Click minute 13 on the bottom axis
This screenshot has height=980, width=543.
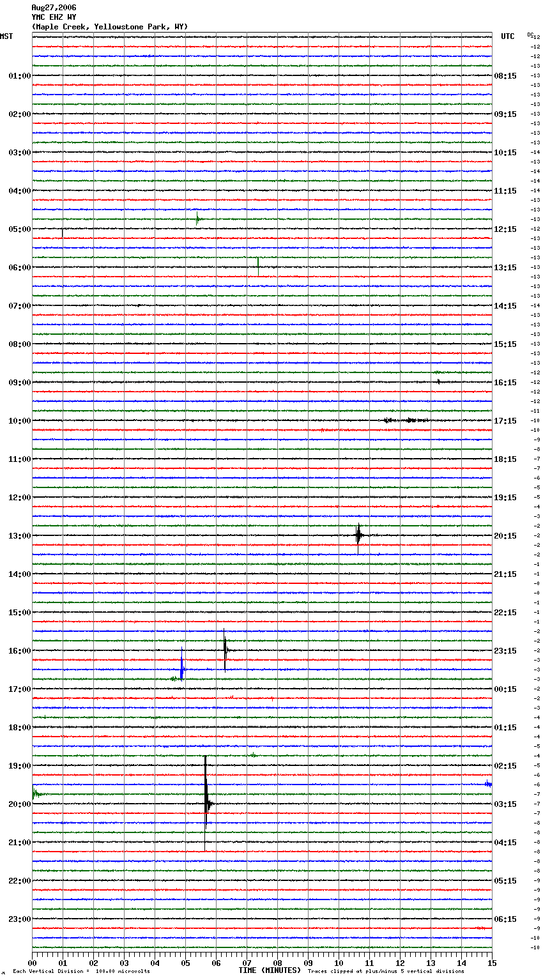pyautogui.click(x=431, y=963)
